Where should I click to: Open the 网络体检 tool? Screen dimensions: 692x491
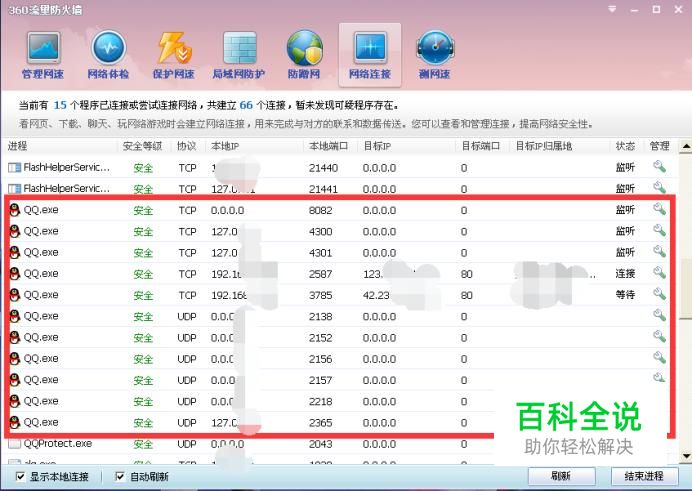click(108, 56)
